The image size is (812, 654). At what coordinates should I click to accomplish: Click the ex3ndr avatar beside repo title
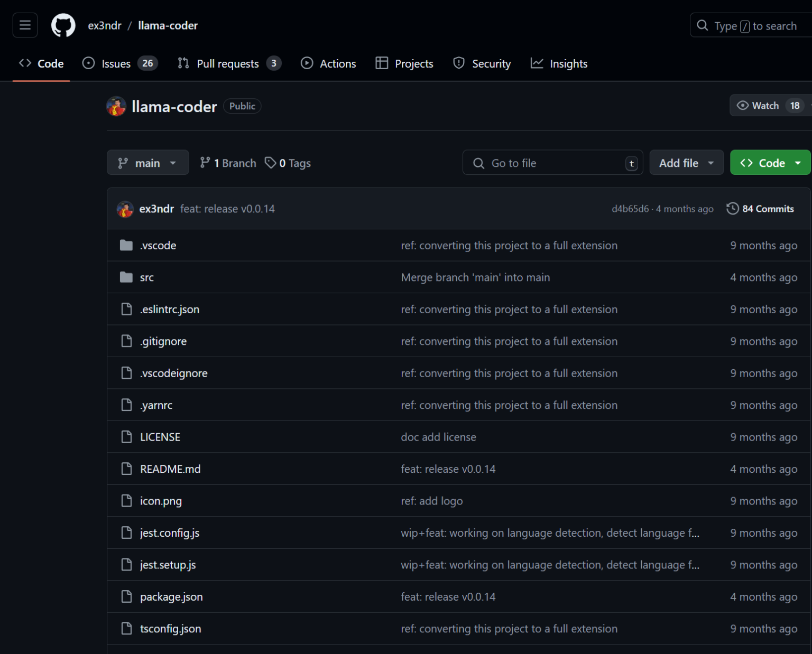click(116, 106)
